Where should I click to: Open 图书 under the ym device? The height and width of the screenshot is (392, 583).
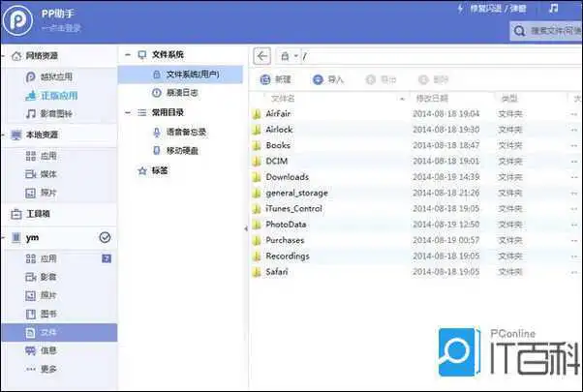[x=48, y=314]
